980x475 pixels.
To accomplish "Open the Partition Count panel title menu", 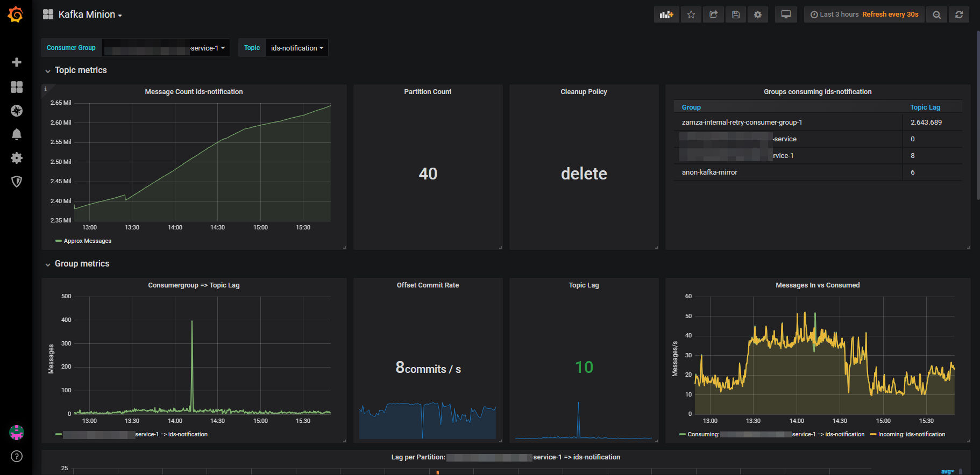I will (428, 92).
